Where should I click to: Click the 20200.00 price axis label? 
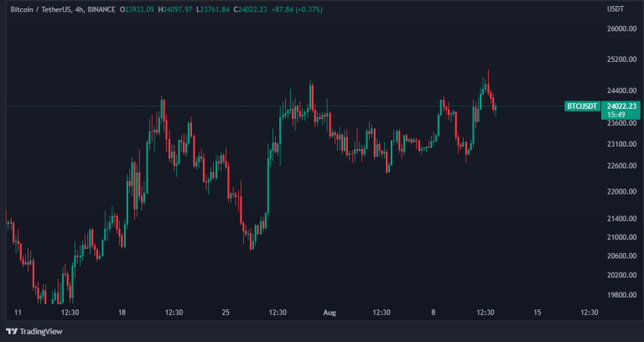(x=622, y=275)
